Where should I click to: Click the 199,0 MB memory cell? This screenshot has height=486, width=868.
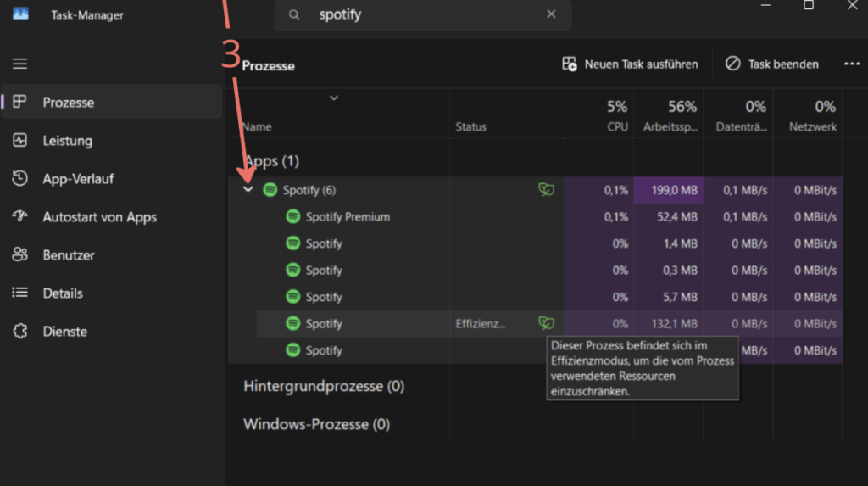point(669,190)
